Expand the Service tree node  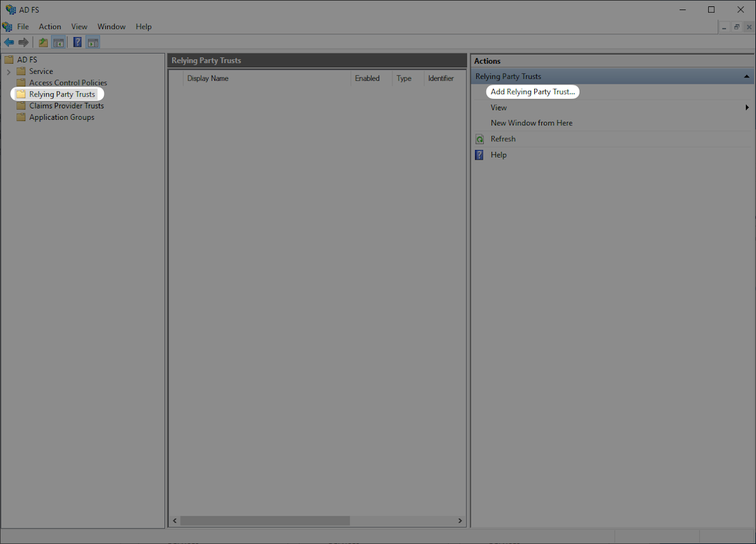click(9, 71)
